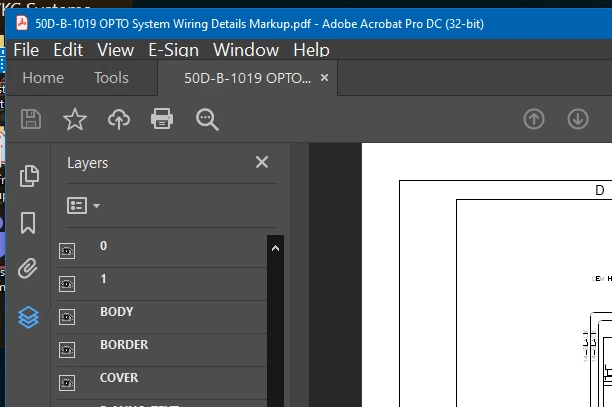Click the Acrobat PDF icon in title bar
Screen dimensions: 612x407
[x=22, y=23]
